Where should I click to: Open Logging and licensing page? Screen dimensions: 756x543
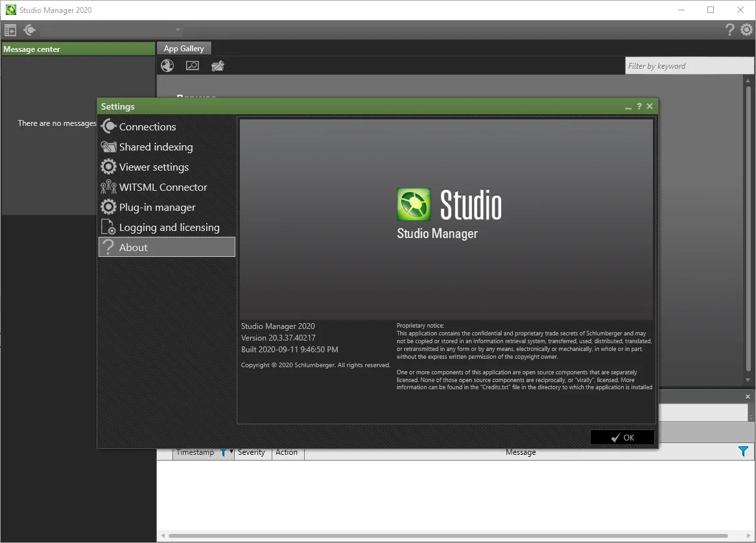pos(167,227)
